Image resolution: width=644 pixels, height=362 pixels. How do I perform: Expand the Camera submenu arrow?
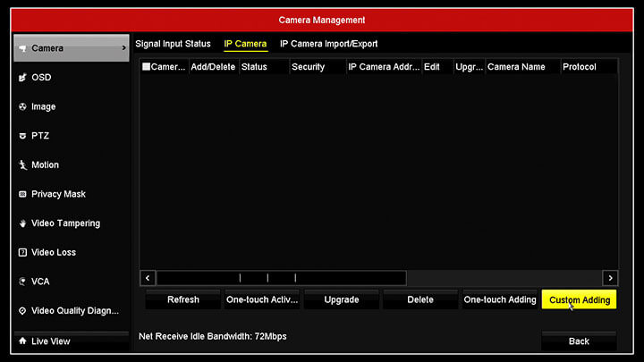tap(123, 48)
